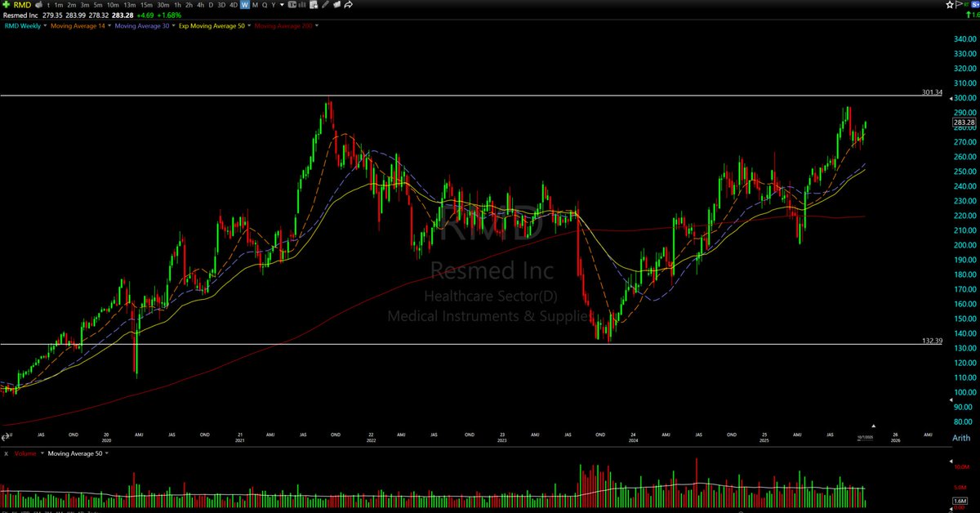This screenshot has height=513, width=980.
Task: Select the tick (t) timeframe
Action: [48, 5]
